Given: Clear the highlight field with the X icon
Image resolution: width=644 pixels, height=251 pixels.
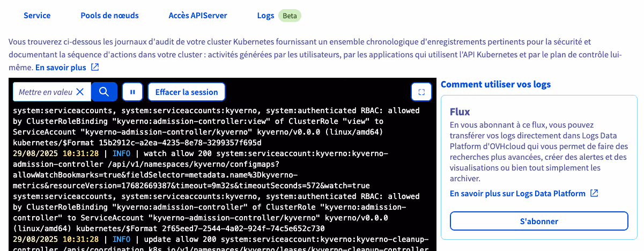Looking at the screenshot, I should [x=80, y=92].
